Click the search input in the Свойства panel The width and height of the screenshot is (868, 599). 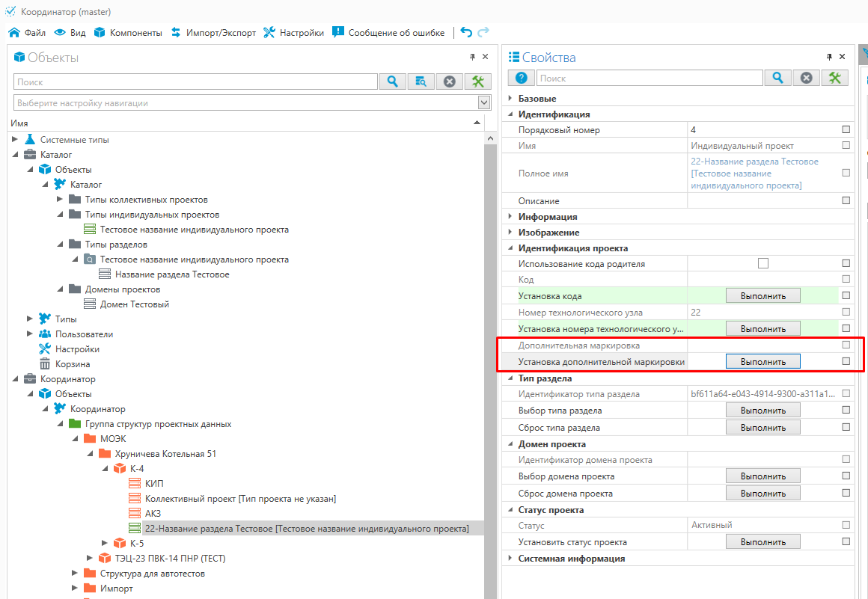[649, 78]
